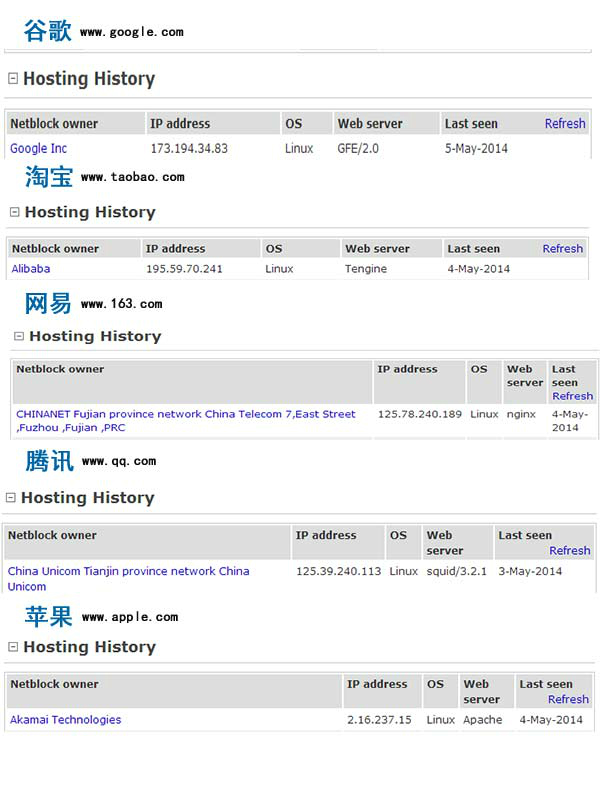
Task: Click the 3-May-2014 last seen date
Action: coord(530,571)
